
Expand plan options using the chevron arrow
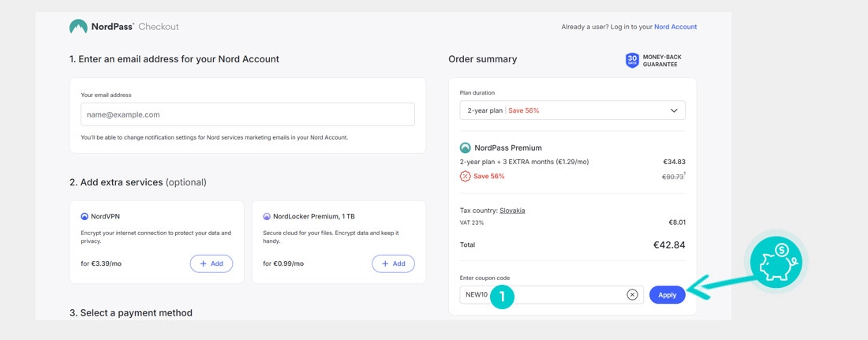pyautogui.click(x=673, y=110)
